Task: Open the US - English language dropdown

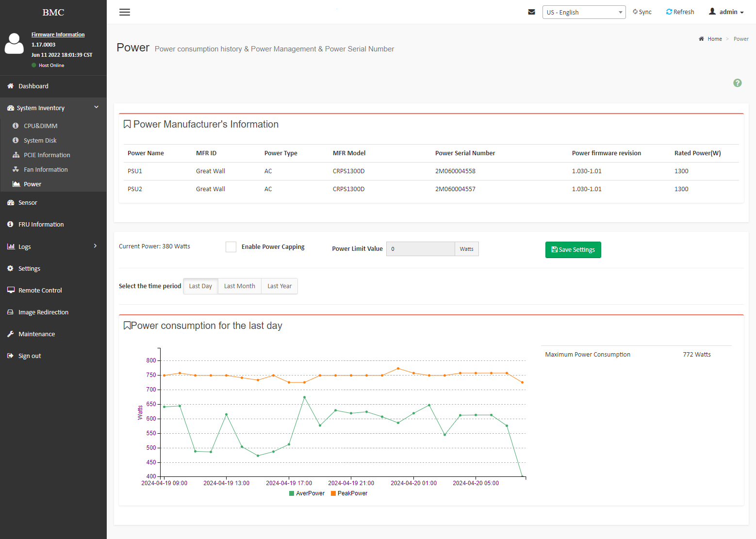Action: [584, 12]
